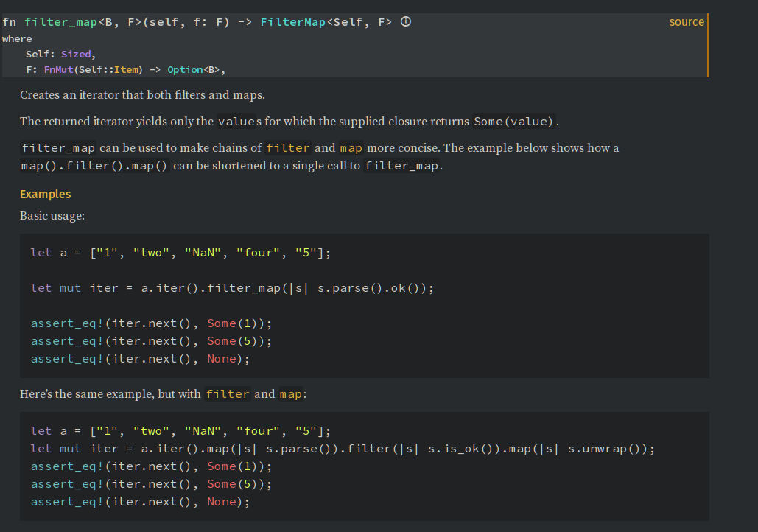
Task: Click the inline code map().filter().map()
Action: 95,166
